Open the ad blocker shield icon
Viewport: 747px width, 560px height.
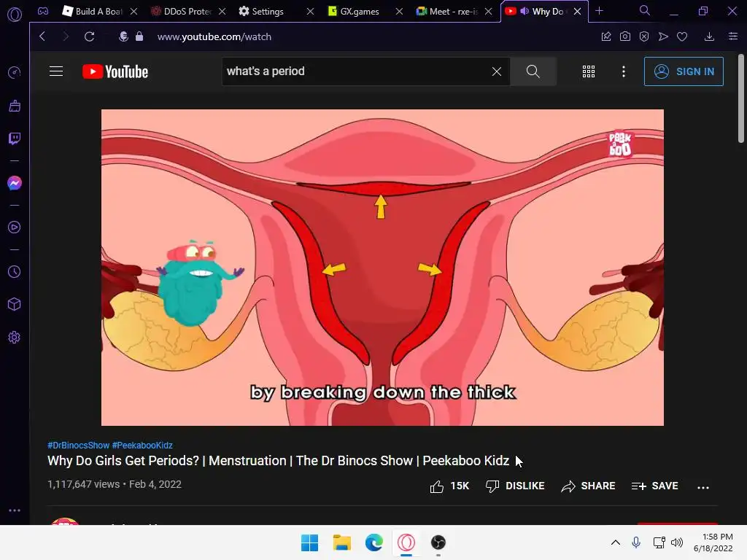click(644, 36)
